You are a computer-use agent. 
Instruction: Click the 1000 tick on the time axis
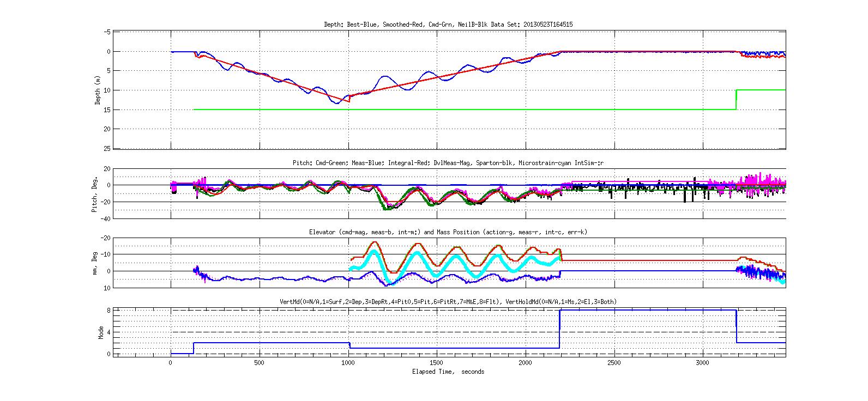[x=348, y=363]
